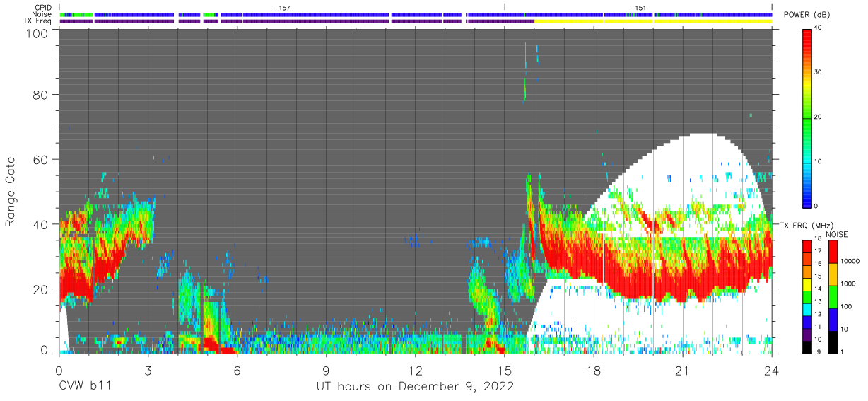The image size is (868, 401).
Task: Click the '60' tick on Range Gate axis
Action: (41, 160)
